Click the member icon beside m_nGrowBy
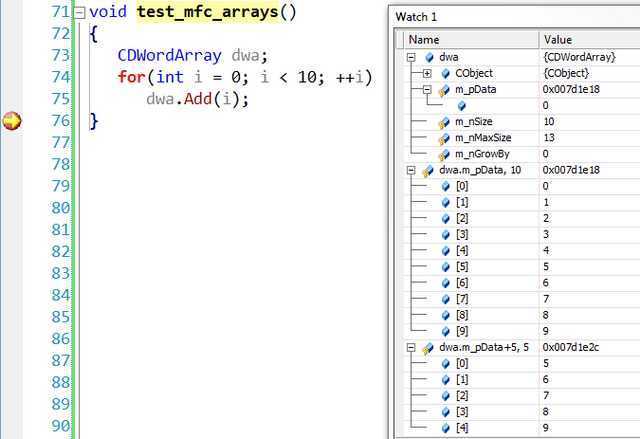 coord(444,155)
